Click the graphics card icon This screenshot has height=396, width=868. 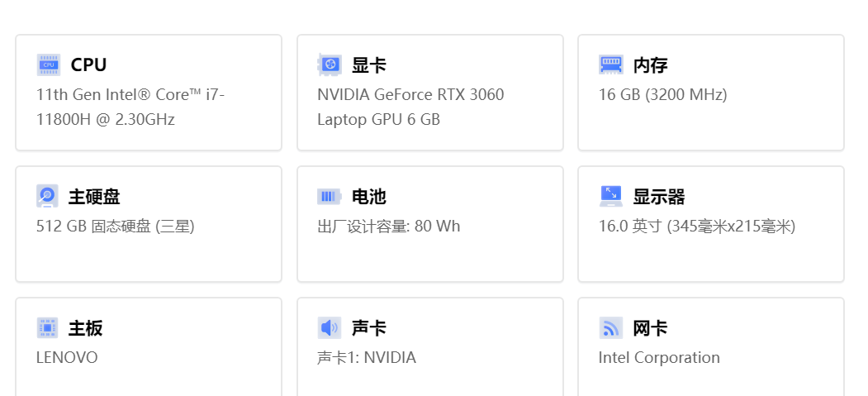[329, 64]
